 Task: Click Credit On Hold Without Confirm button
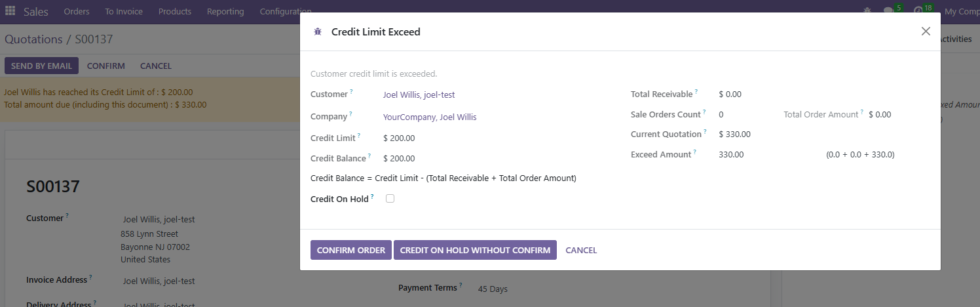475,250
